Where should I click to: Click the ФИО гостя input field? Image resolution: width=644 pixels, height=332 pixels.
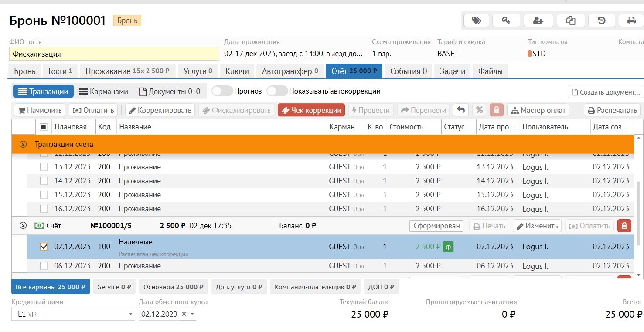(114, 54)
